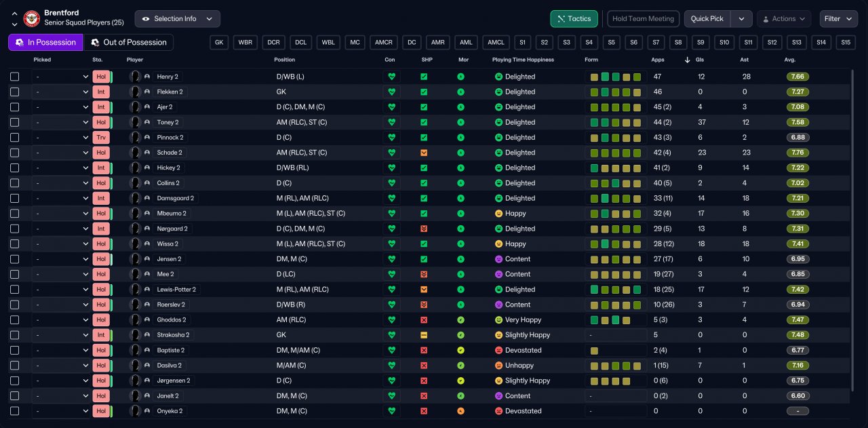Viewport: 868px width, 428px height.
Task: Click Onyeka's orange morale icon
Action: [461, 411]
